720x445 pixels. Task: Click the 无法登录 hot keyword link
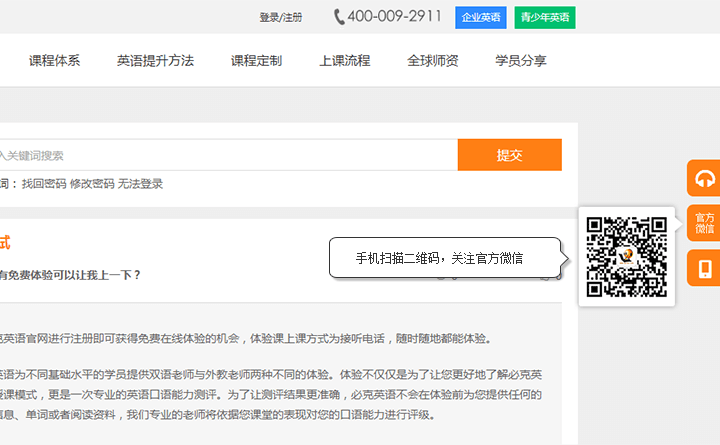pos(140,184)
